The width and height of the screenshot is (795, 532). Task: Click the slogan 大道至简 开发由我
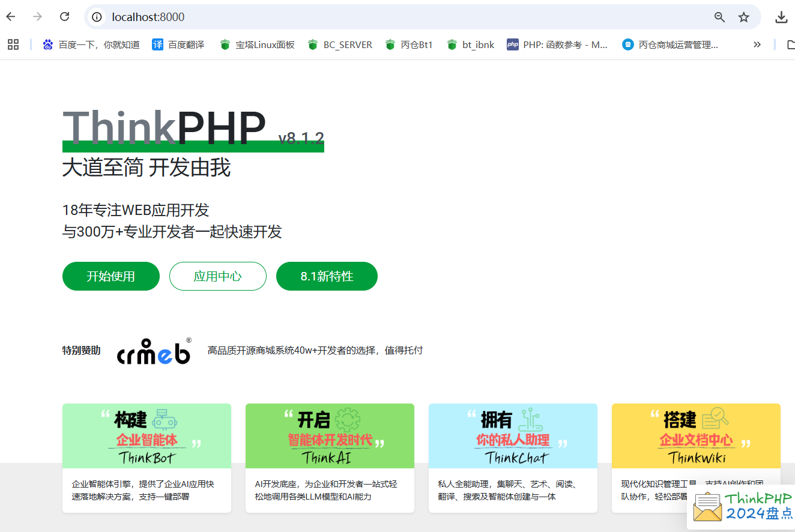click(147, 168)
